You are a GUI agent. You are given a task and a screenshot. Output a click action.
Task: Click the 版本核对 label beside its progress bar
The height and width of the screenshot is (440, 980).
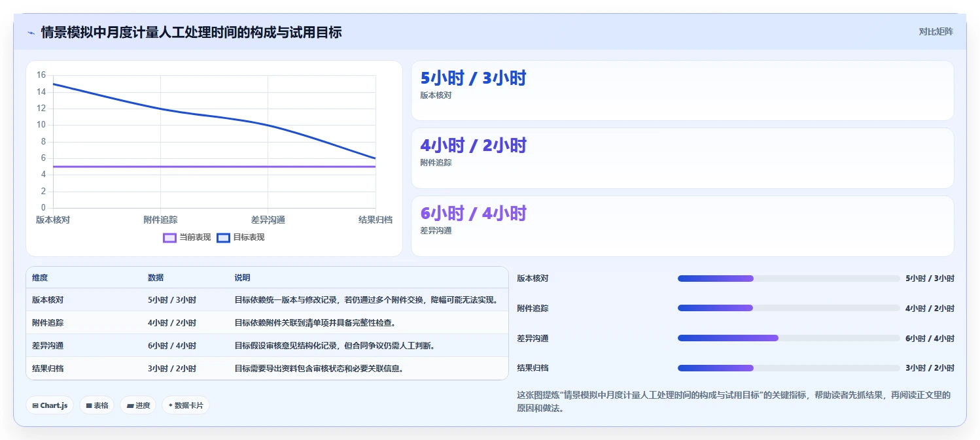pos(533,279)
